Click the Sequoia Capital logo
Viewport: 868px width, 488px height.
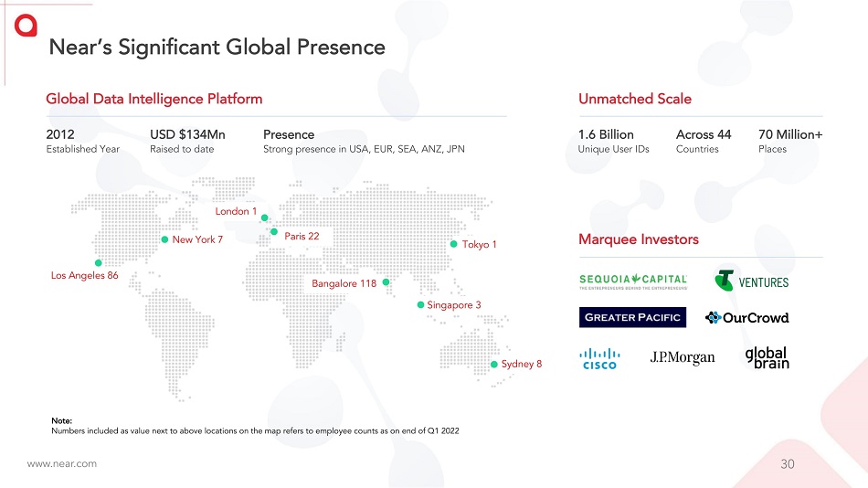(x=632, y=281)
